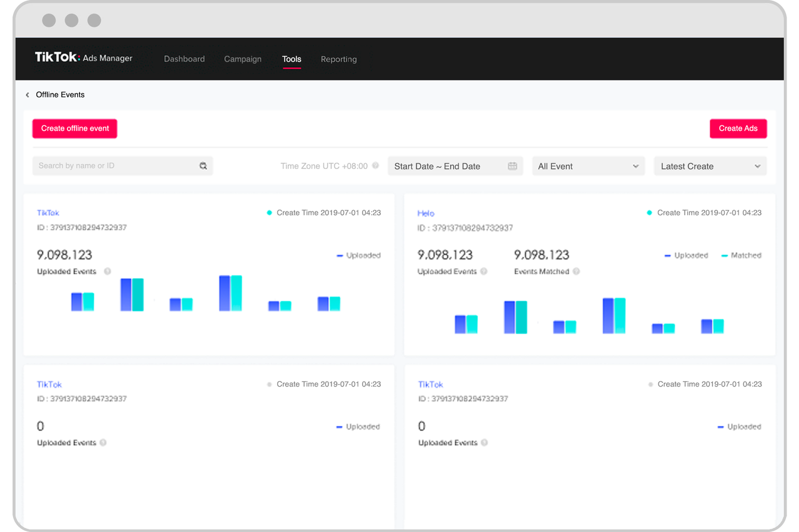
Task: Toggle Uploaded legend in Helo card
Action: 686,255
